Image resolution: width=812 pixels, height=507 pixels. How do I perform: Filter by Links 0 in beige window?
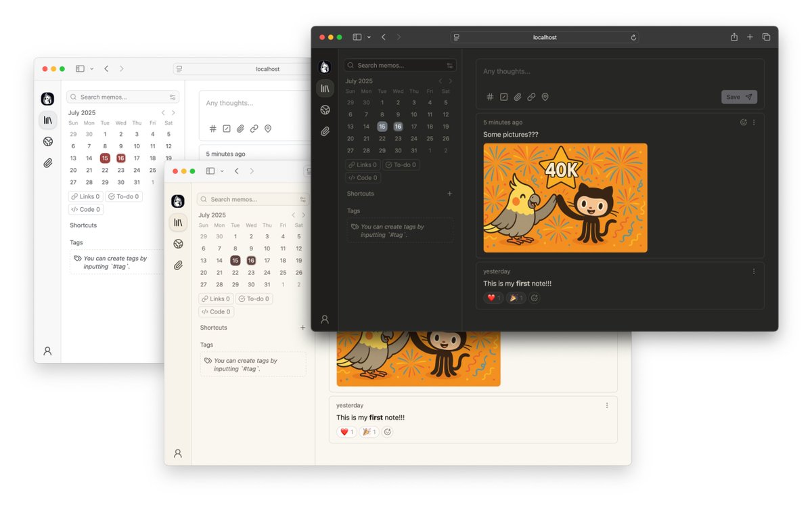pyautogui.click(x=216, y=299)
